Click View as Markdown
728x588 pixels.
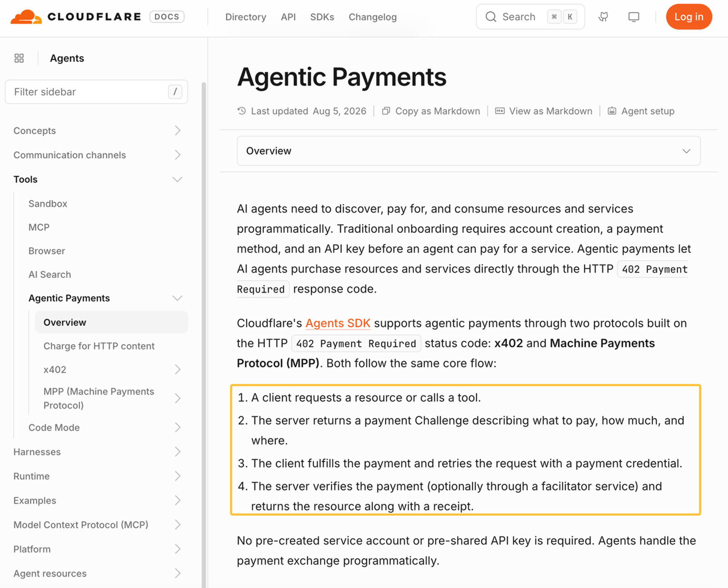point(543,111)
